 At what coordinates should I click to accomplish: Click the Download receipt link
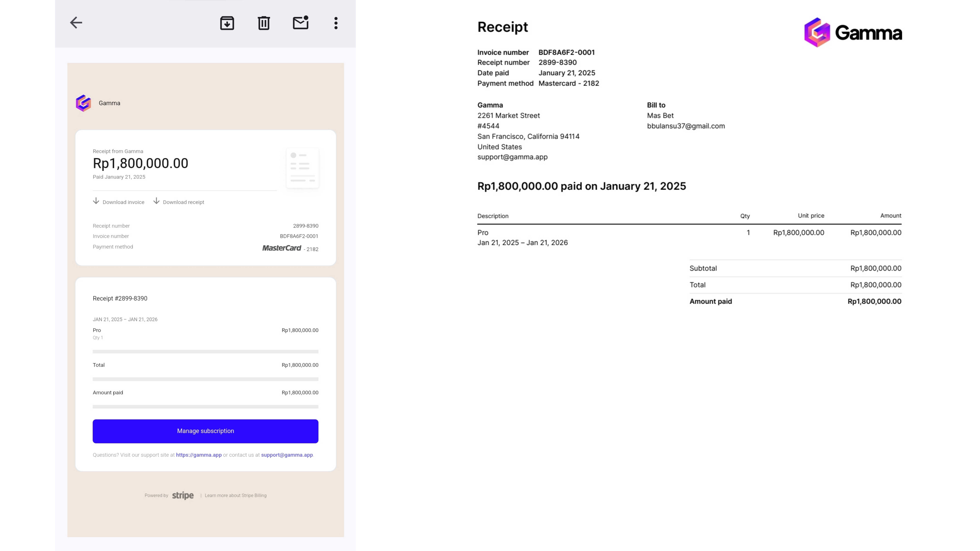click(183, 202)
